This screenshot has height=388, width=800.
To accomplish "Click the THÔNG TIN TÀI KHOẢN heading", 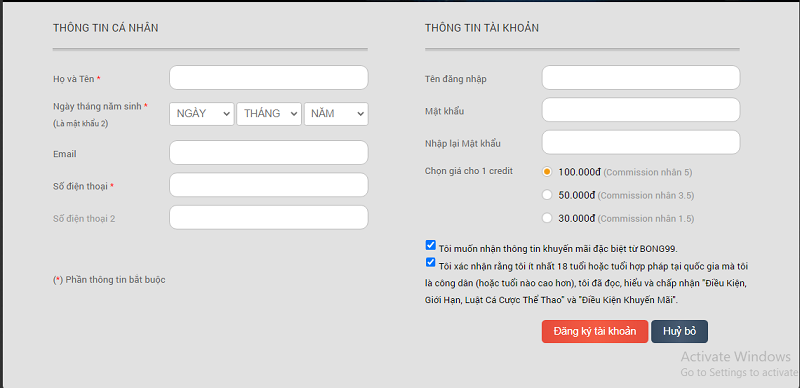I will pos(482,29).
